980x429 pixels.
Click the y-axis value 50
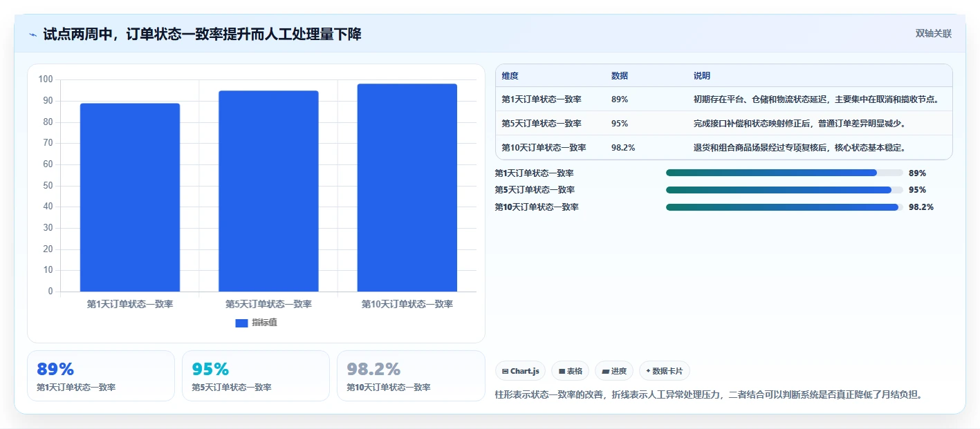[x=48, y=185]
